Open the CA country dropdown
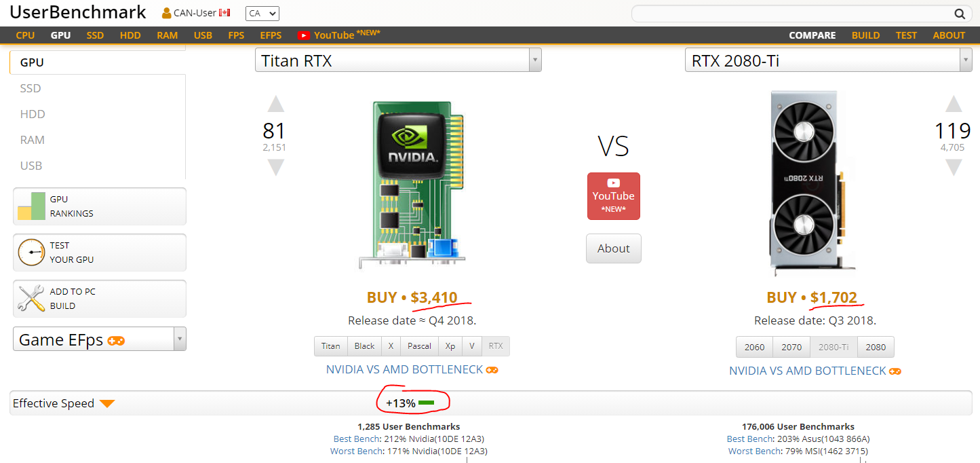 point(262,14)
